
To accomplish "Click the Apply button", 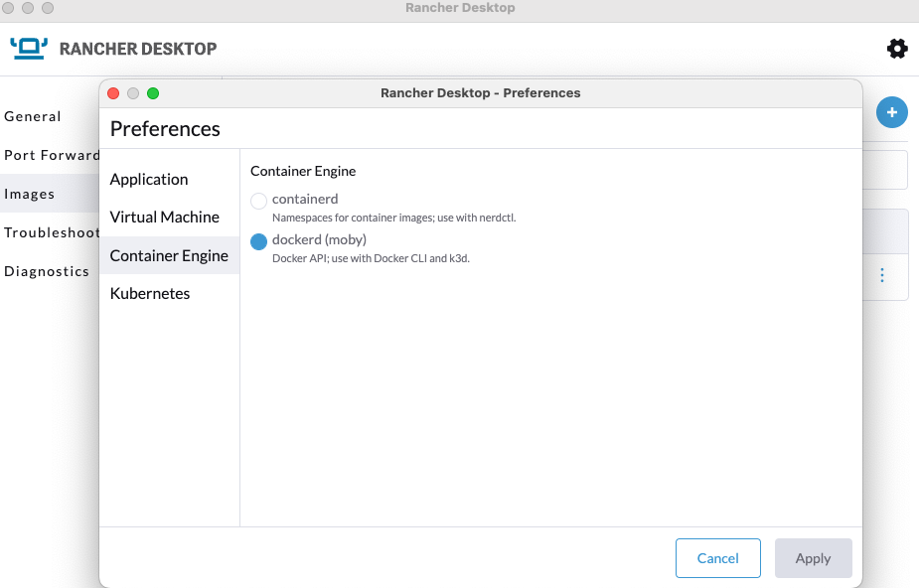I will pyautogui.click(x=813, y=558).
